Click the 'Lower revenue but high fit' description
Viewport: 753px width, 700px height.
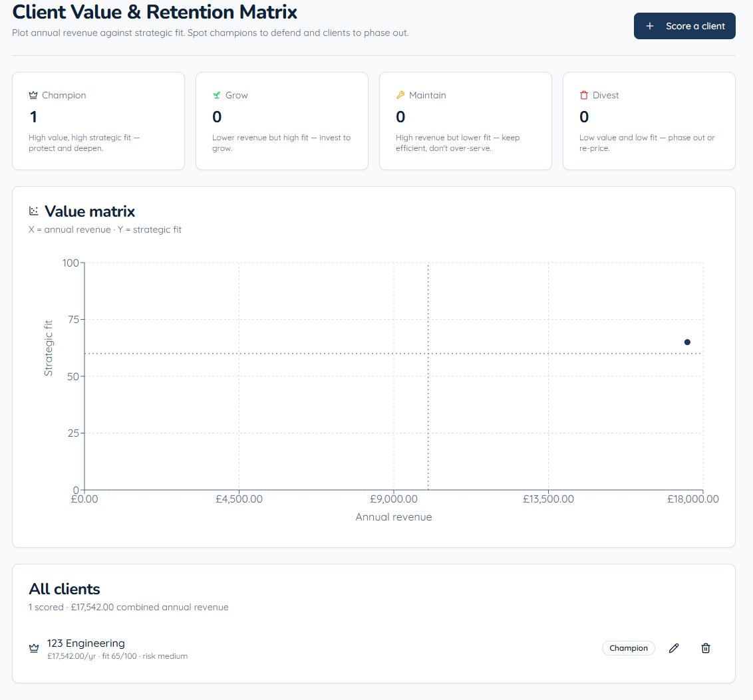tap(281, 142)
